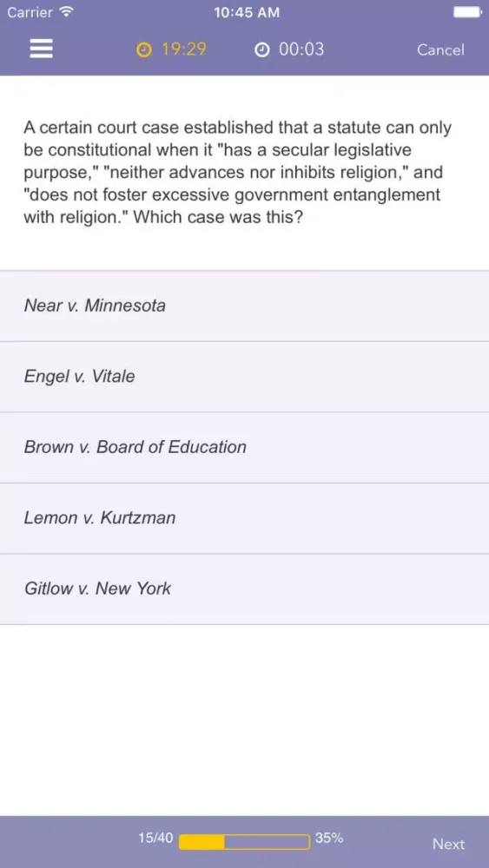Tap the question text about secular purpose
Image resolution: width=489 pixels, height=868 pixels.
pyautogui.click(x=238, y=172)
